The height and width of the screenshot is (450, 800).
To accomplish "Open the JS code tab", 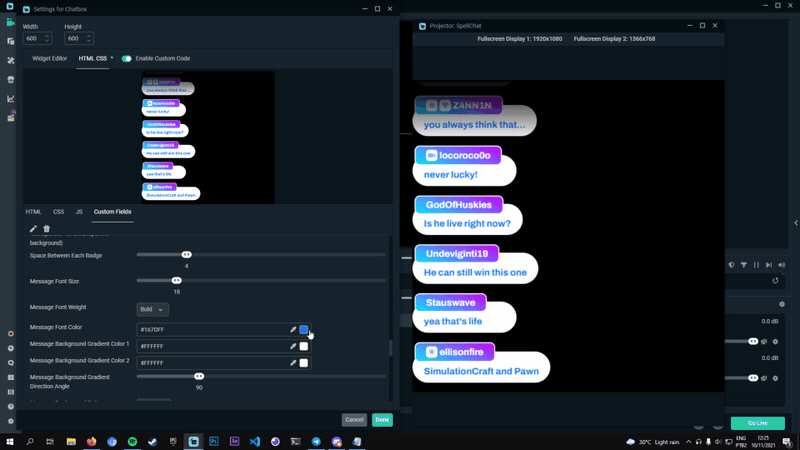I will (x=79, y=212).
